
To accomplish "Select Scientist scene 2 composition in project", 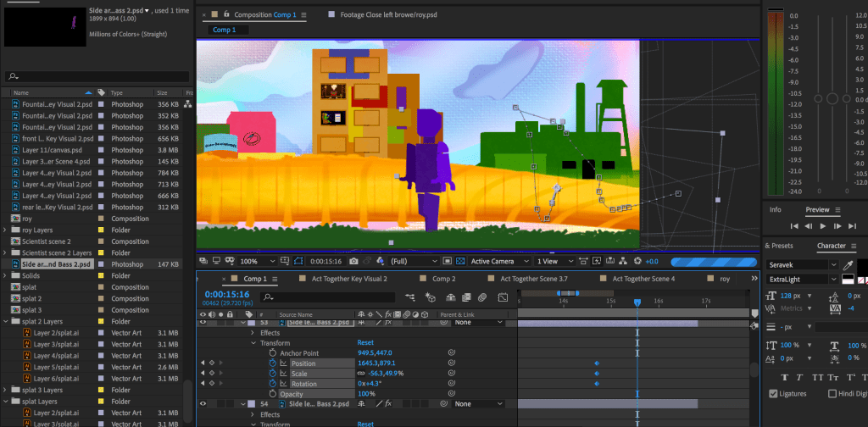I will (45, 241).
